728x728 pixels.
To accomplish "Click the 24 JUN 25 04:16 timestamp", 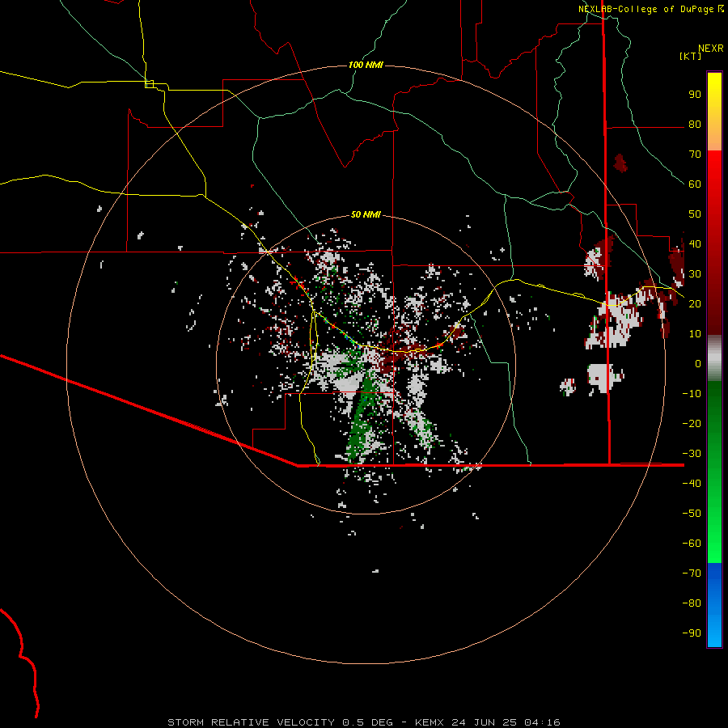I will (506, 722).
